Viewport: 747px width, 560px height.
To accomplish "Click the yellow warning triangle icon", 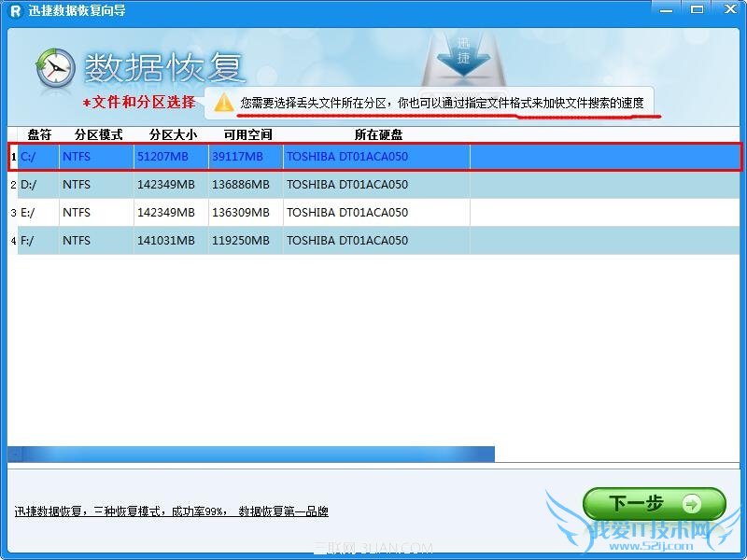I will pyautogui.click(x=223, y=103).
